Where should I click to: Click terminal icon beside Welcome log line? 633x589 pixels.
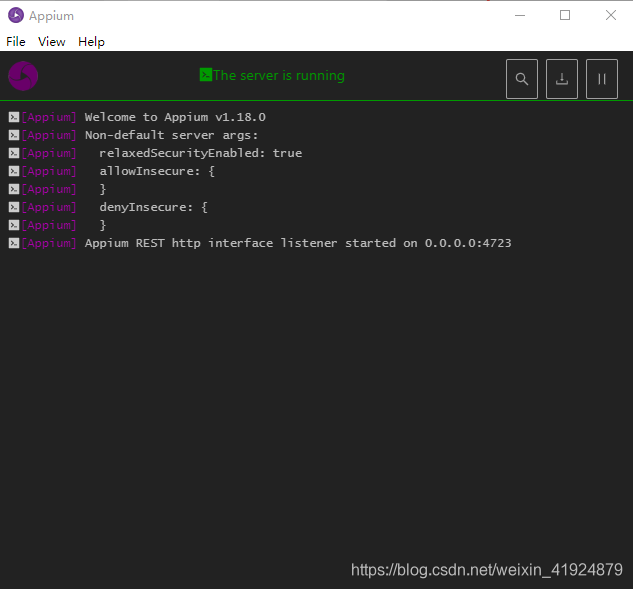point(14,117)
